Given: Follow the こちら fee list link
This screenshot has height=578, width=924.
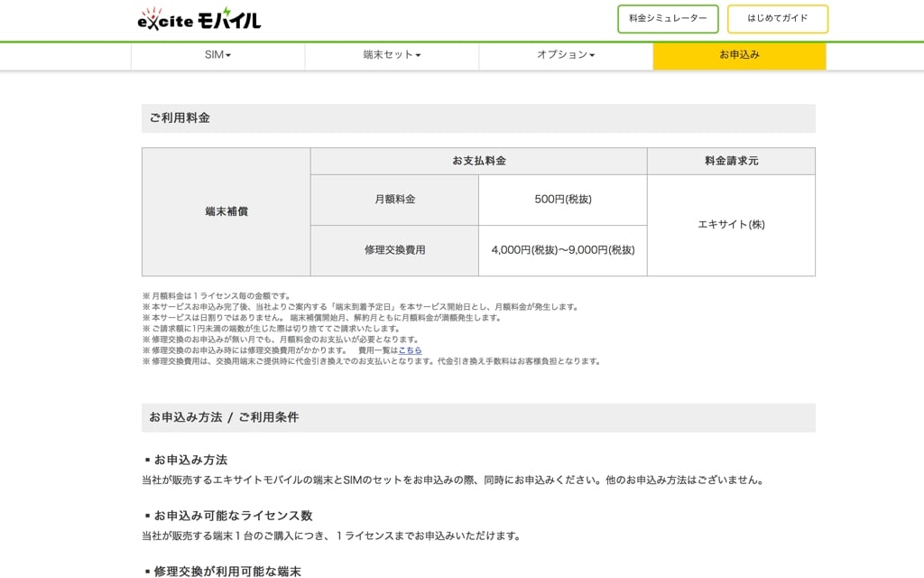Looking at the screenshot, I should pyautogui.click(x=411, y=350).
